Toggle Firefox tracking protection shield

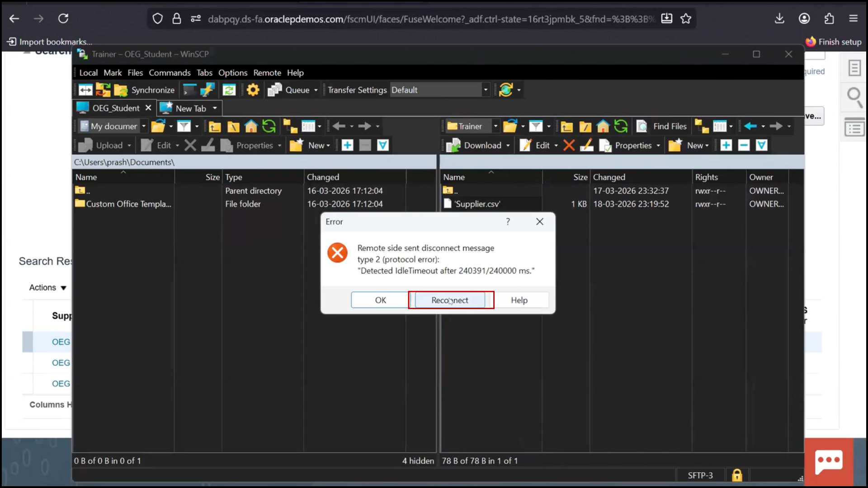pos(157,19)
